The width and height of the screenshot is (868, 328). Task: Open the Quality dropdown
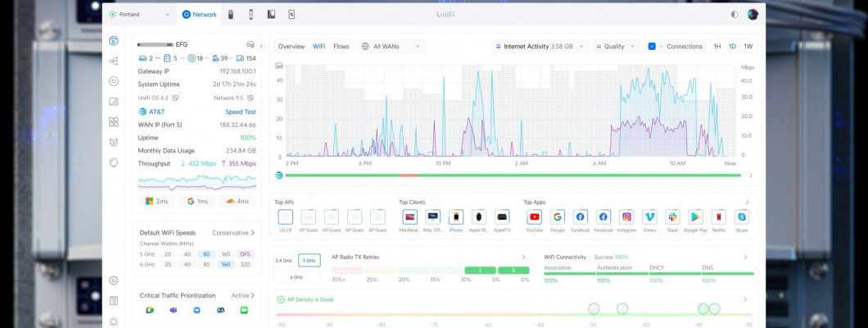pos(617,47)
